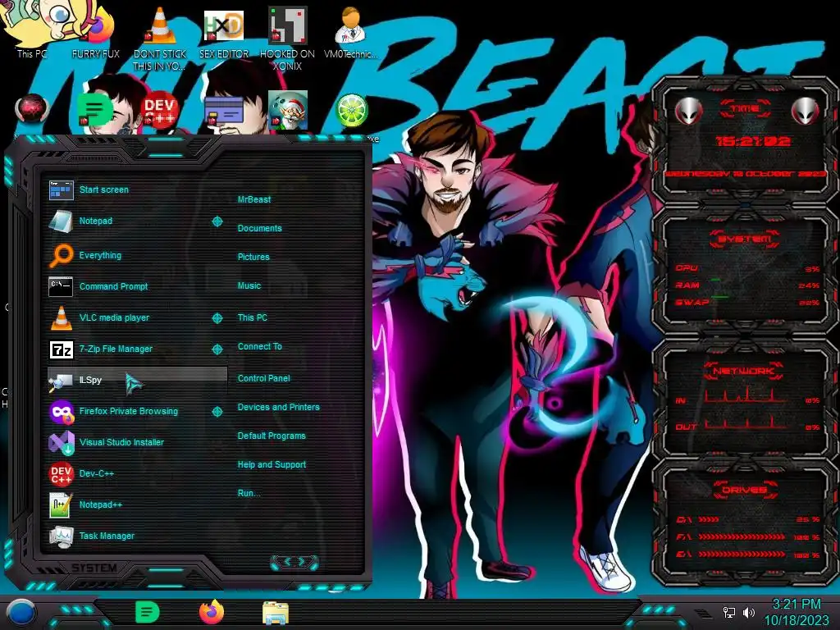Select the Dev-C++ desktop shortcut
Image resolution: width=840 pixels, height=630 pixels.
click(x=160, y=111)
